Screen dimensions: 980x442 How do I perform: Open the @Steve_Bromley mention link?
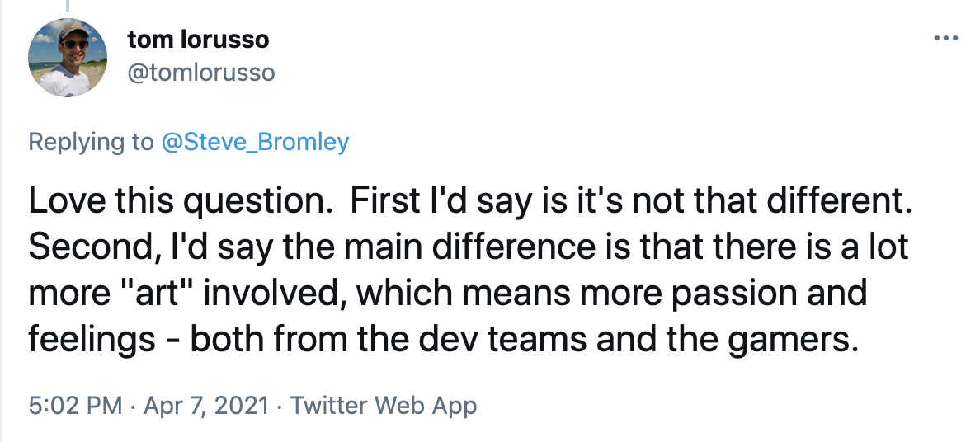pyautogui.click(x=254, y=142)
